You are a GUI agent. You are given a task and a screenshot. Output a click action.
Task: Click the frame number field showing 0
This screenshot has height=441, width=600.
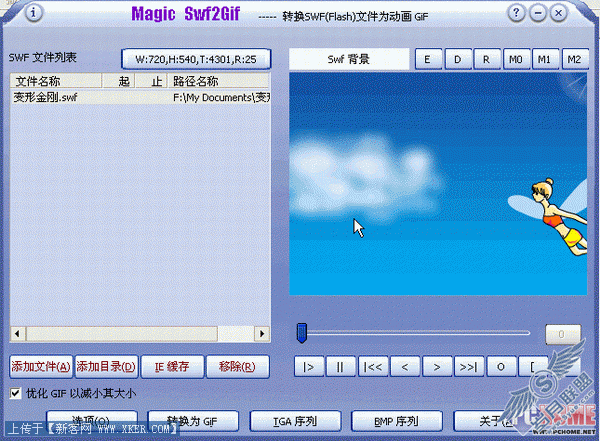(x=562, y=334)
